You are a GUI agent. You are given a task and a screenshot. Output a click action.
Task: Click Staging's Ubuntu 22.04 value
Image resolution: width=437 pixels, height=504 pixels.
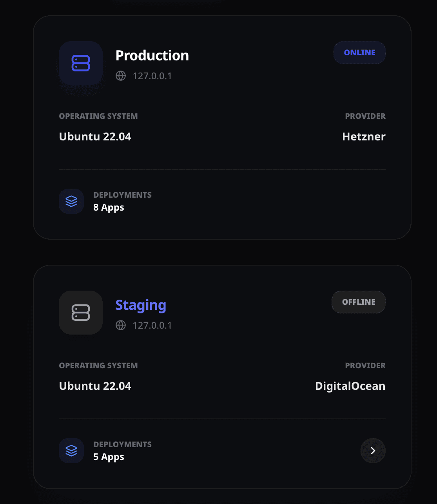point(95,386)
